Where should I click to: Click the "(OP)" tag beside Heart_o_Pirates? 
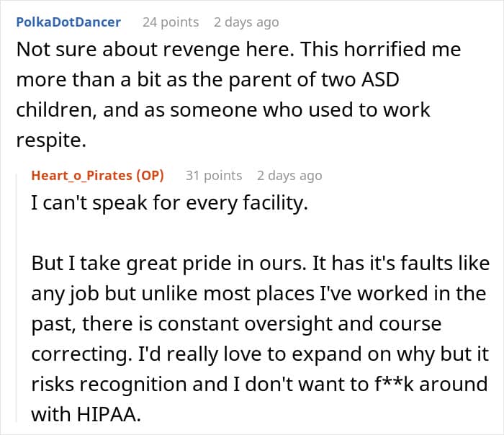[150, 176]
